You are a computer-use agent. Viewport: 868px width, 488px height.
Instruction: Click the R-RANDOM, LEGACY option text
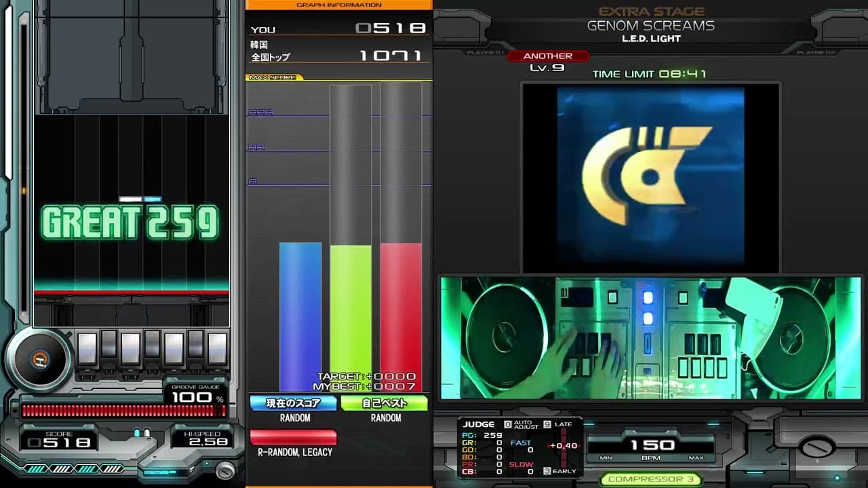pyautogui.click(x=295, y=452)
